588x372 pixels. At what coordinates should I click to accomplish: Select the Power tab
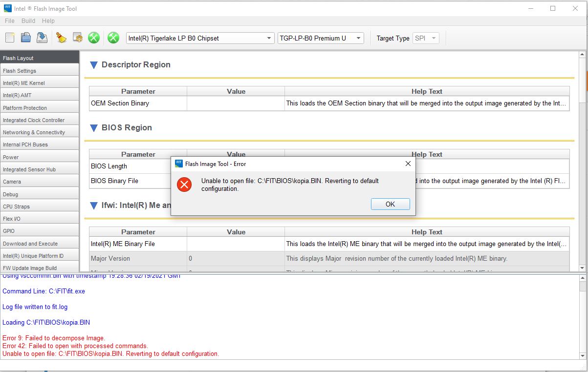click(x=39, y=157)
